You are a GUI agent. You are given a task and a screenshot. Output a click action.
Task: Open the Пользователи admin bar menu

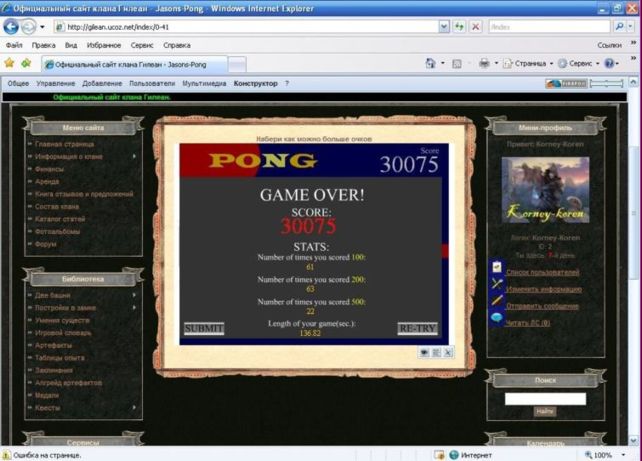152,84
